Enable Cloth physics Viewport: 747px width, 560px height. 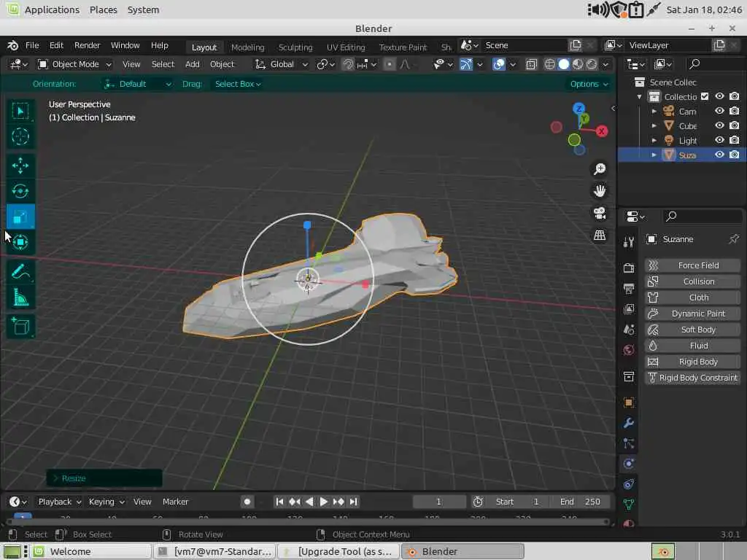coord(692,297)
